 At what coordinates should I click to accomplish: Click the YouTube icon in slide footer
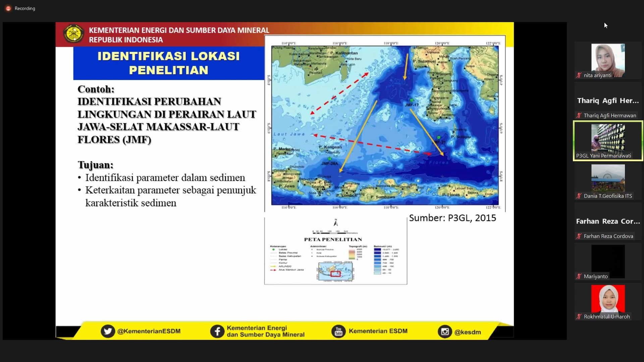point(338,331)
